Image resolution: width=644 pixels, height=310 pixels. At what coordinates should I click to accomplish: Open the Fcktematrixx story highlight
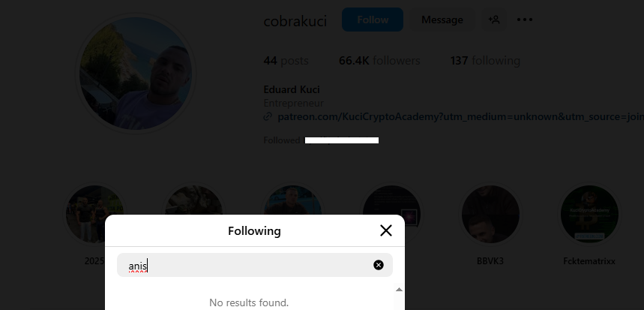point(589,213)
